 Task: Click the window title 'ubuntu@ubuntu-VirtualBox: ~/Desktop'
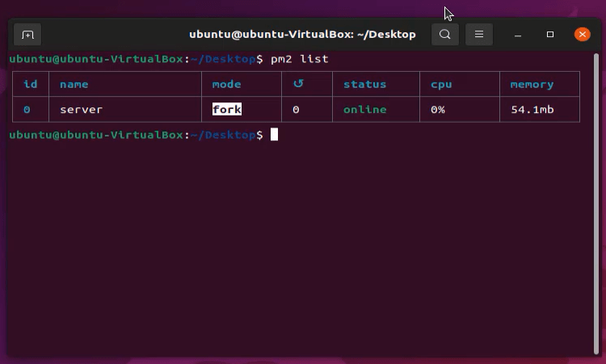point(302,35)
